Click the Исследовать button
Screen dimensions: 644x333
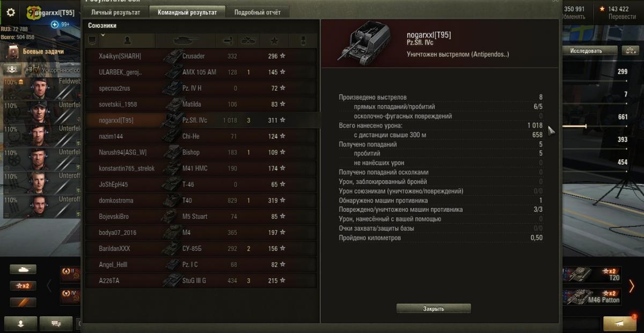[586, 50]
